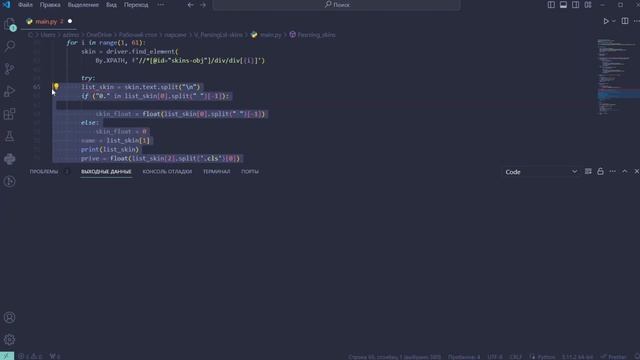The width and height of the screenshot is (640, 360).
Task: Split the editor to the right
Action: pyautogui.click(x=625, y=21)
